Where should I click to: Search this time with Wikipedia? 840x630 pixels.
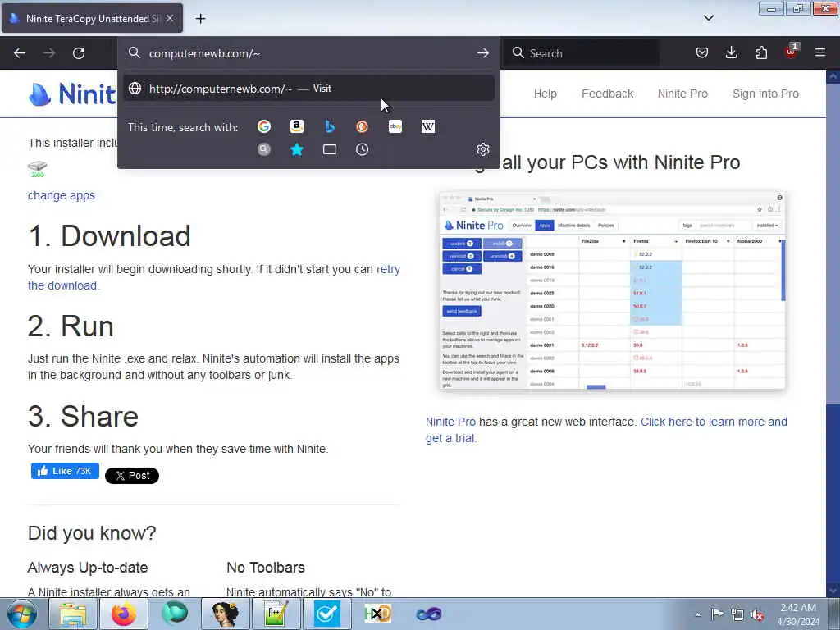pos(428,126)
